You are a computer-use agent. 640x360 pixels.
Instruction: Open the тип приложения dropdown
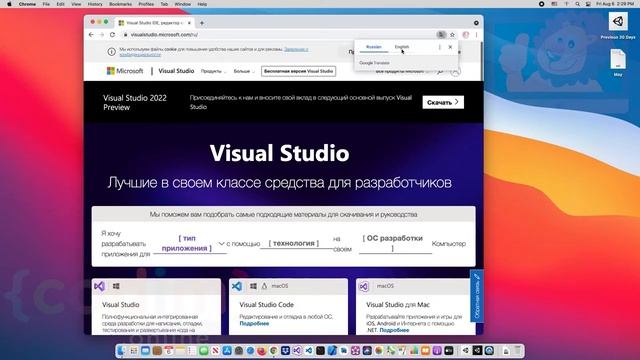click(189, 243)
